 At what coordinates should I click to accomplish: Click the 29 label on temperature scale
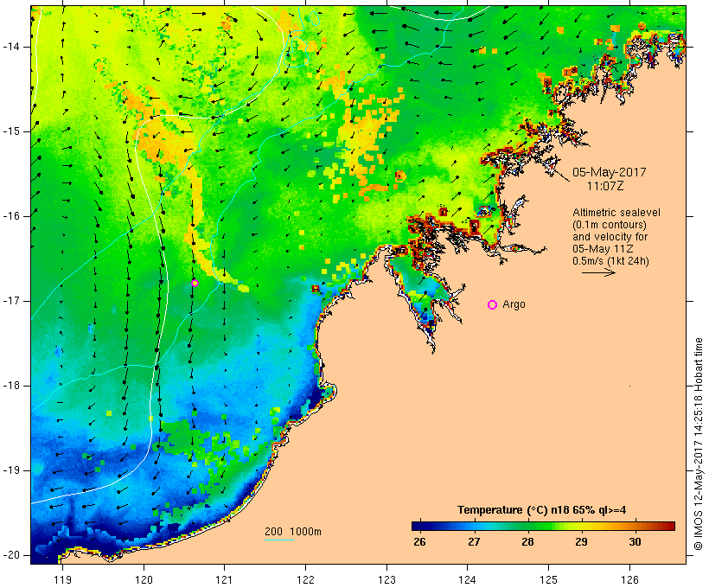pos(581,541)
